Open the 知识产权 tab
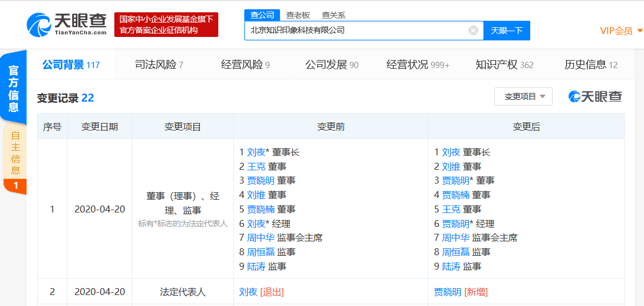 click(504, 65)
